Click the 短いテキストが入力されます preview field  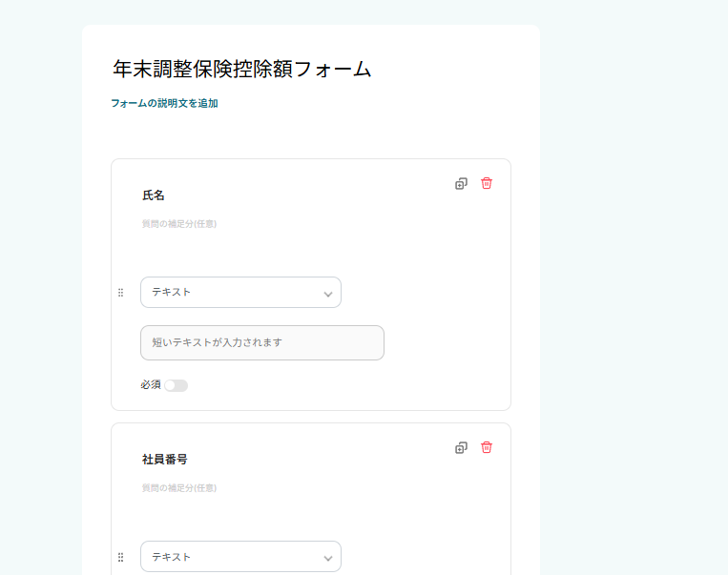262,342
